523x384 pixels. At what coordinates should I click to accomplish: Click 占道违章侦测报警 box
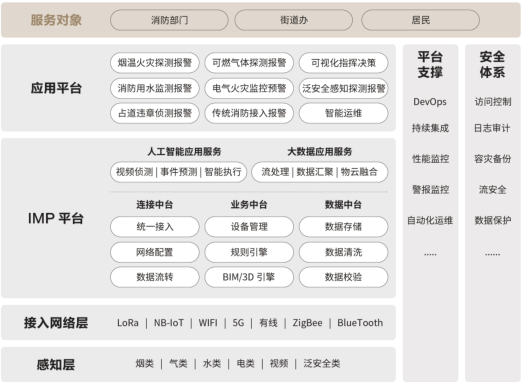tap(154, 113)
